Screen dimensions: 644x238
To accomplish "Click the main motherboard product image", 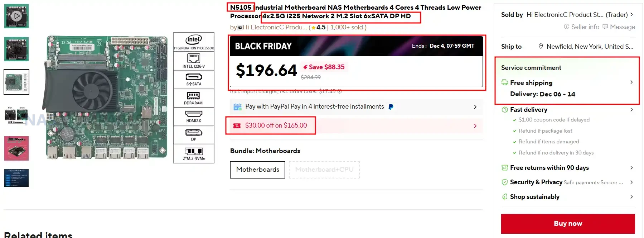I will tap(107, 97).
